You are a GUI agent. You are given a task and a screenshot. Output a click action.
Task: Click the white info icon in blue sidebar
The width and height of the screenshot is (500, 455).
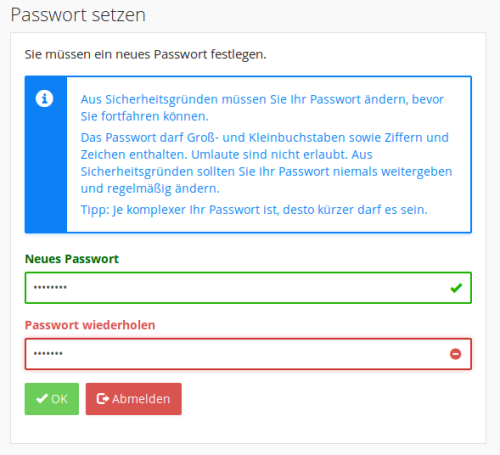point(44,99)
